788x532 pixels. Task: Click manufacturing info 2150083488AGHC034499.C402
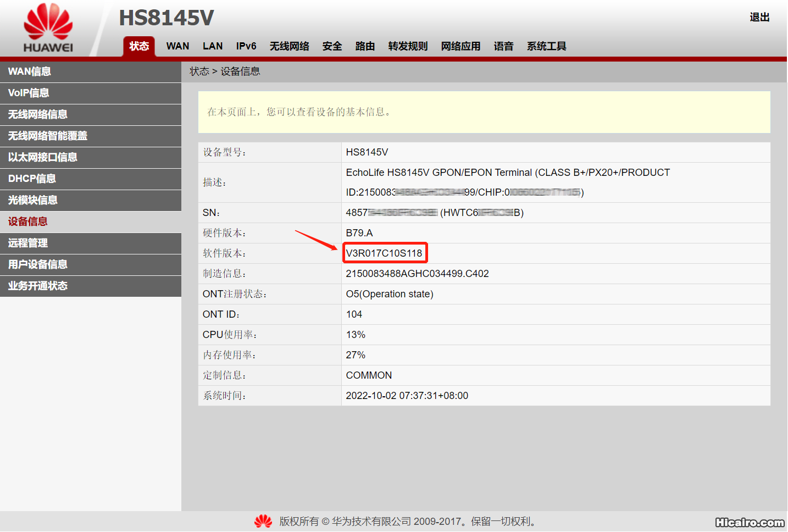pyautogui.click(x=417, y=274)
